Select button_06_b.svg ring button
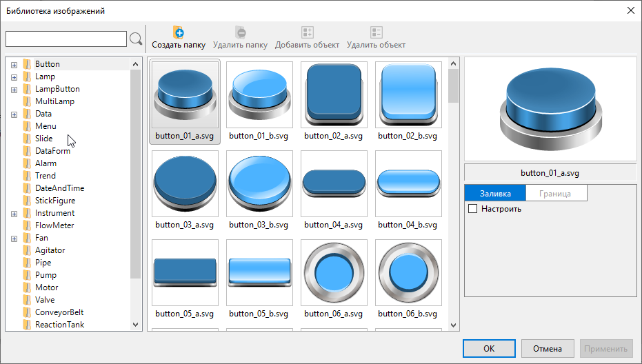Screen dimensions: 642x364 point(408,272)
